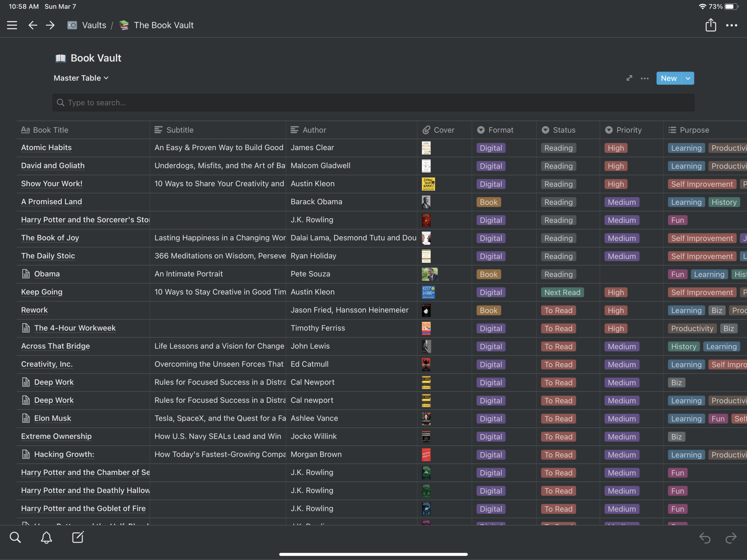This screenshot has height=560, width=747.
Task: Click the Vaults breadcrumb
Action: pyautogui.click(x=94, y=25)
